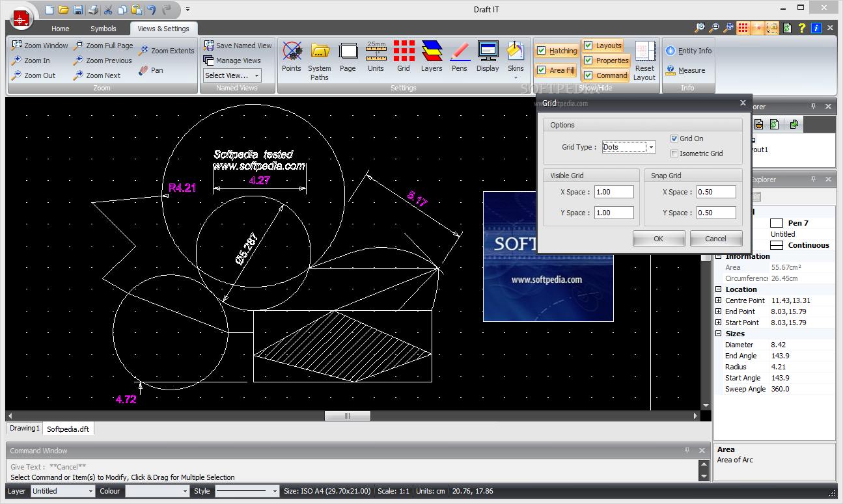Open the Units settings icon
This screenshot has height=504, width=843.
(376, 57)
